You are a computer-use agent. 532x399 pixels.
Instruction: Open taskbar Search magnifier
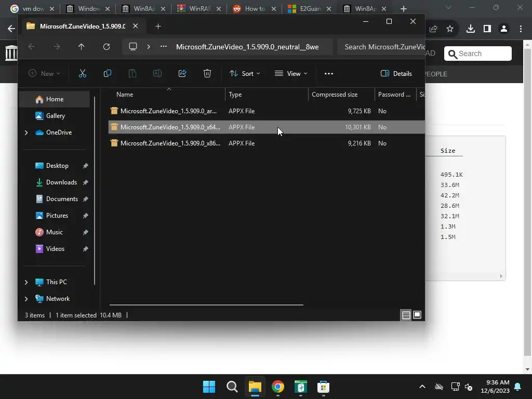click(x=232, y=387)
